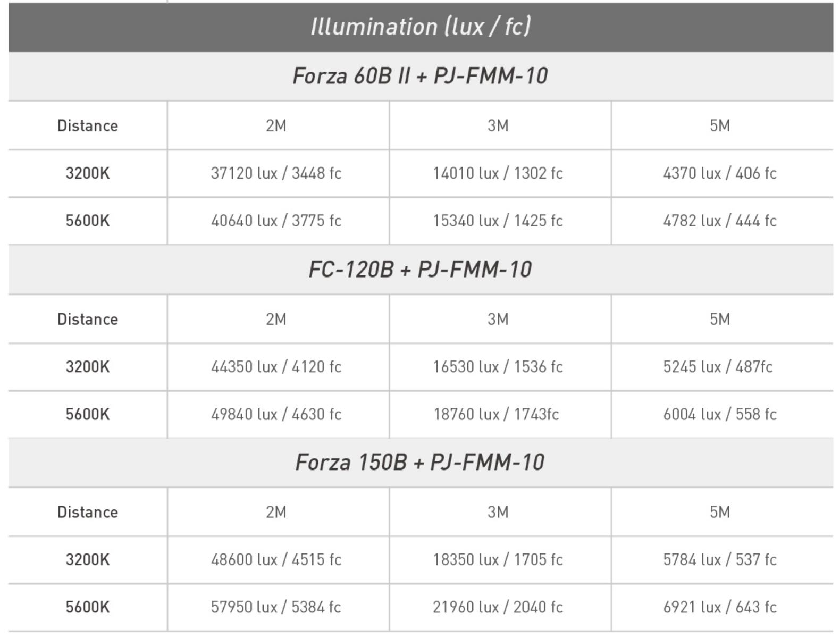Select the 6004 lux / 558 fc cell
Viewport: 840px width, 638px height.
pos(720,414)
